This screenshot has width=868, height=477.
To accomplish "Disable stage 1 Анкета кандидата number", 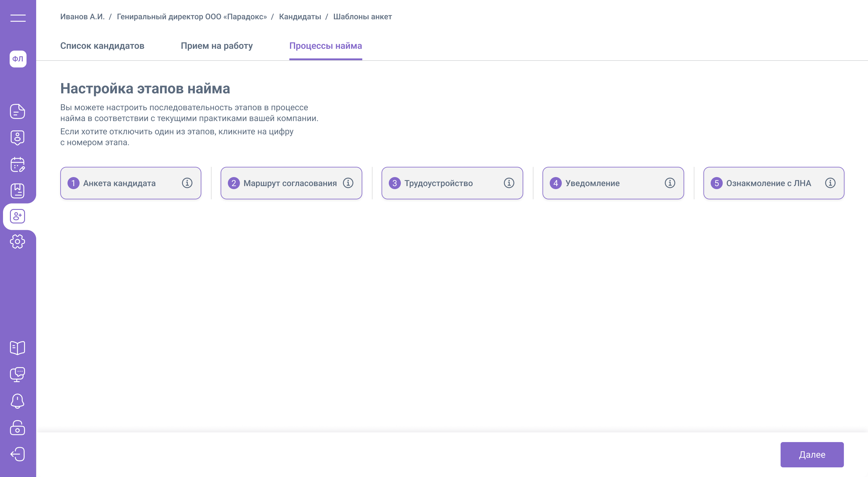I will tap(73, 183).
